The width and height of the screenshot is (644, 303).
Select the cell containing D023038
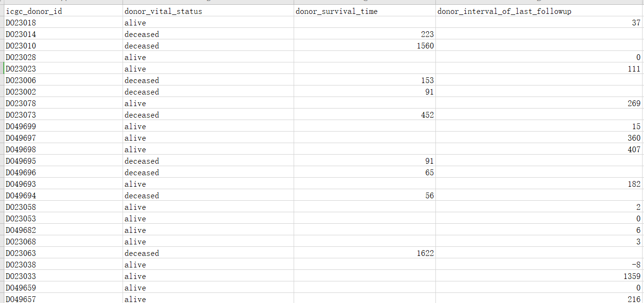63,265
